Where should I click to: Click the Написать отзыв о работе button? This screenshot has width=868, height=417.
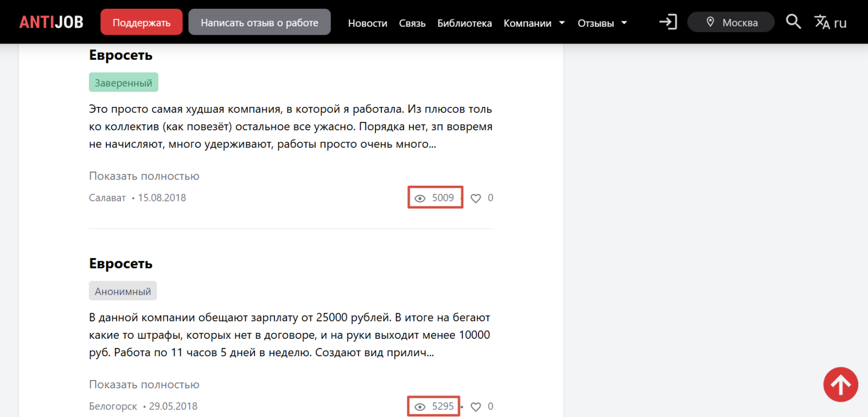click(259, 22)
